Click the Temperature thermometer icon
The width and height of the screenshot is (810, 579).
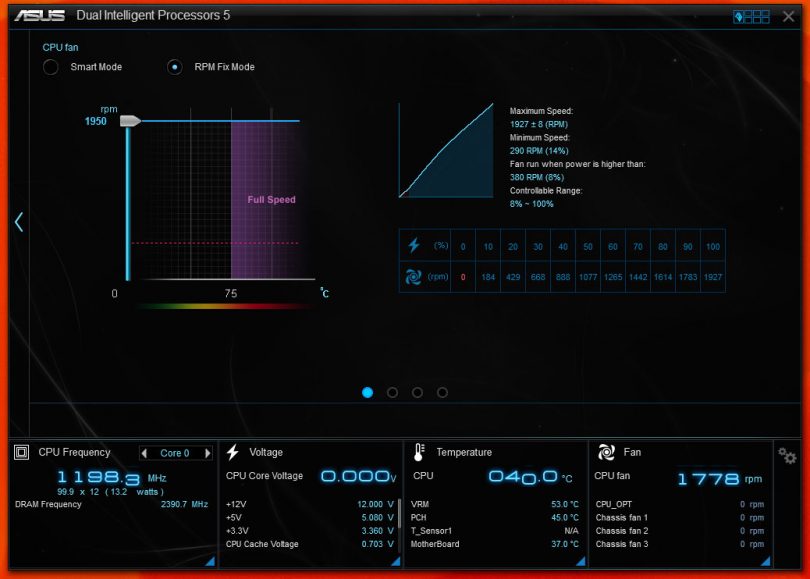click(419, 453)
